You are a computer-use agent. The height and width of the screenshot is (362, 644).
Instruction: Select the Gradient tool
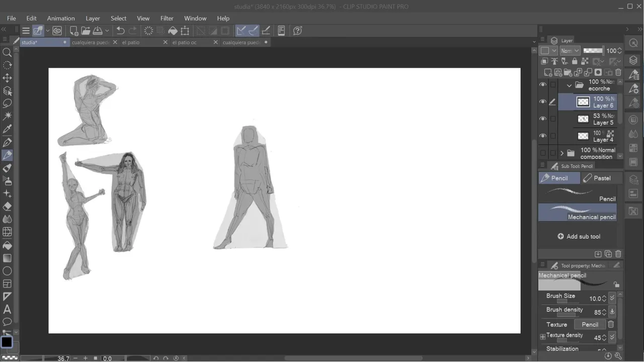(x=7, y=258)
